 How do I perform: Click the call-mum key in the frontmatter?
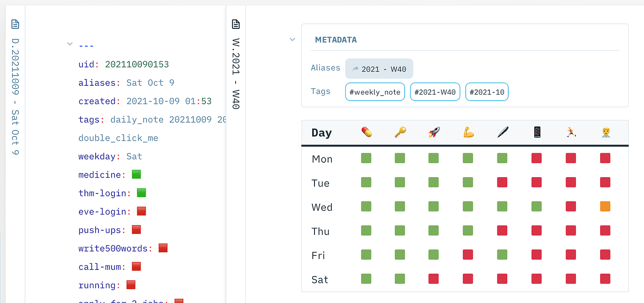pos(100,267)
